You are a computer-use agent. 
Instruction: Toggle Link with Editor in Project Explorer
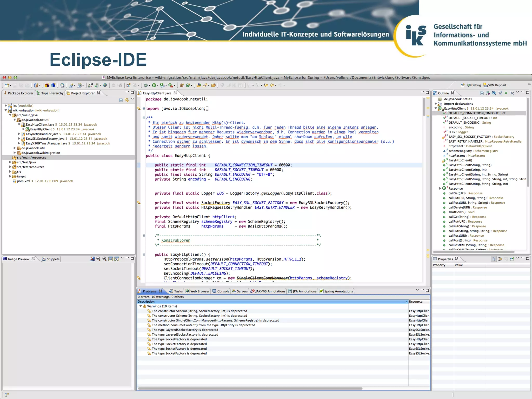click(x=127, y=100)
